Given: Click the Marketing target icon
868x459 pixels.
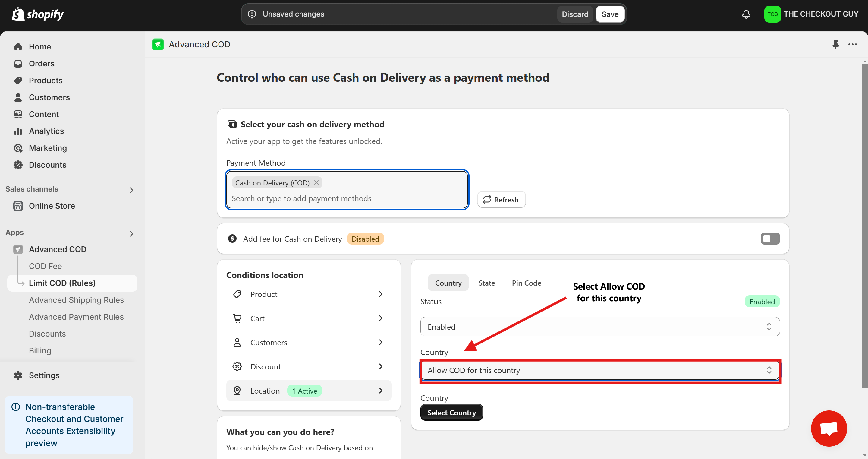Looking at the screenshot, I should pos(18,148).
